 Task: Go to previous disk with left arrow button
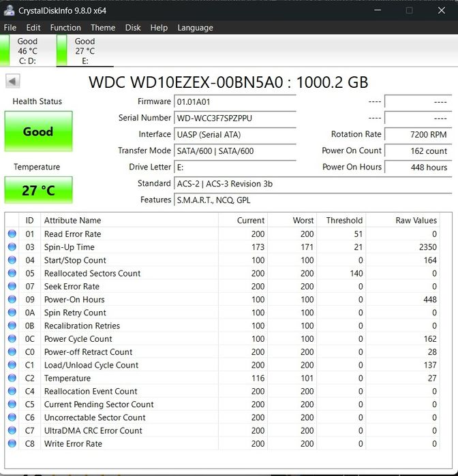(12, 81)
